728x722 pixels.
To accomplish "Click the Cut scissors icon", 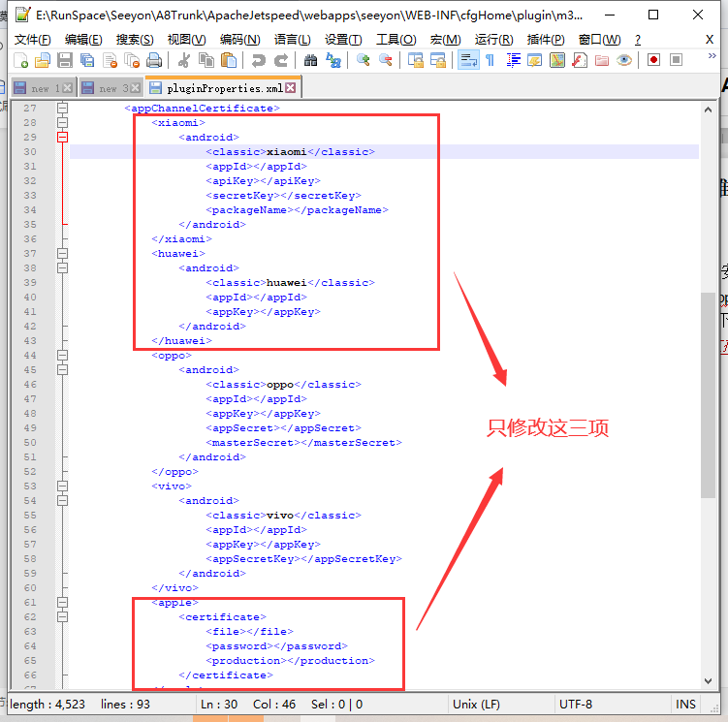I will pos(184,60).
